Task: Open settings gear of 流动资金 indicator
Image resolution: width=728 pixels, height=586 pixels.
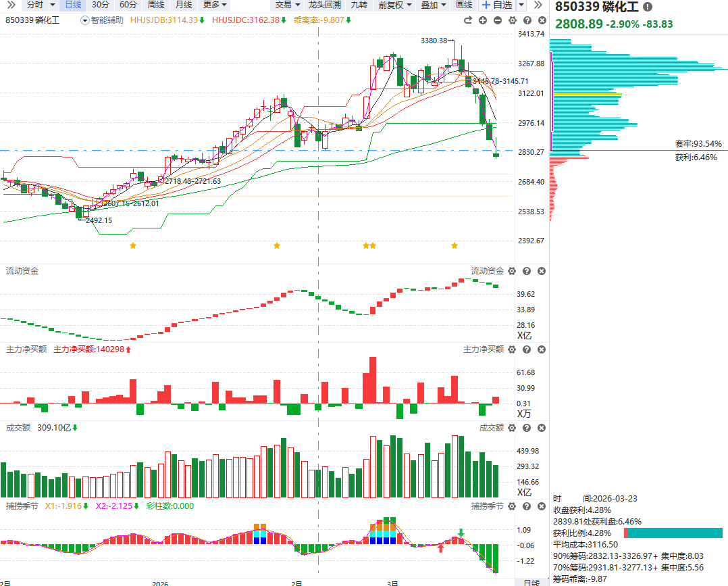Action: (x=512, y=271)
